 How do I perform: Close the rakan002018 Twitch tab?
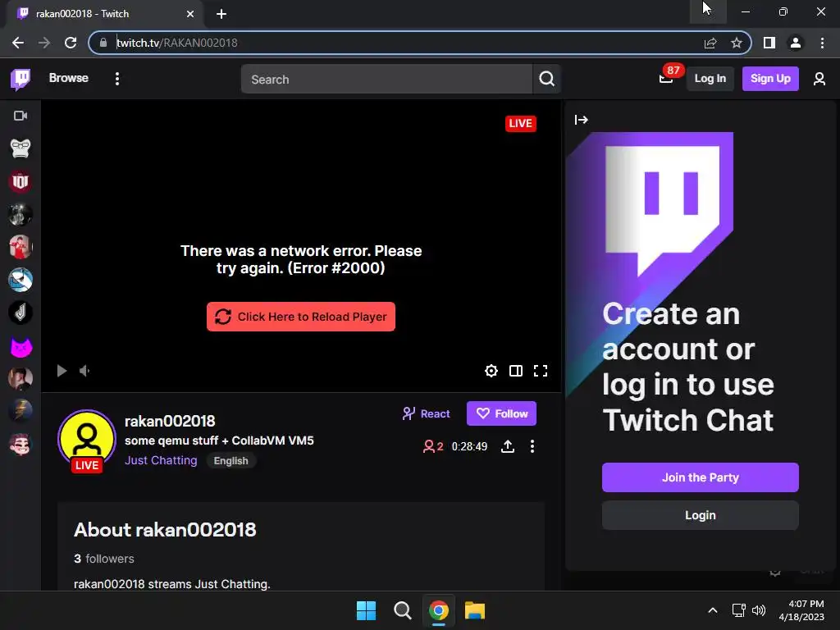pyautogui.click(x=190, y=14)
